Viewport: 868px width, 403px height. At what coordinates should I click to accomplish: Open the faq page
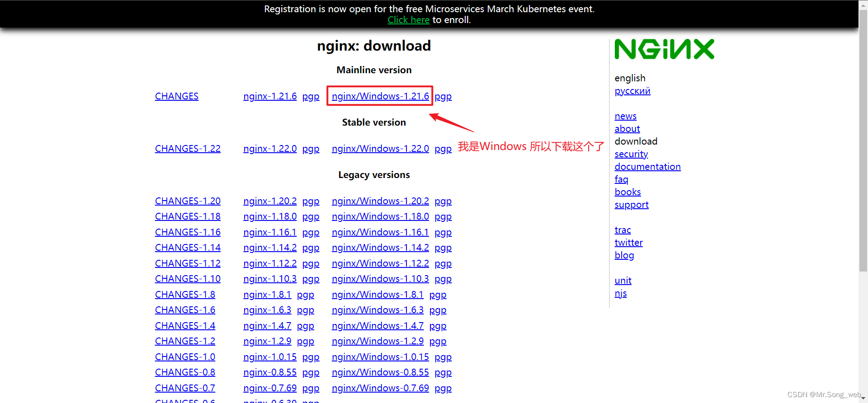[622, 179]
